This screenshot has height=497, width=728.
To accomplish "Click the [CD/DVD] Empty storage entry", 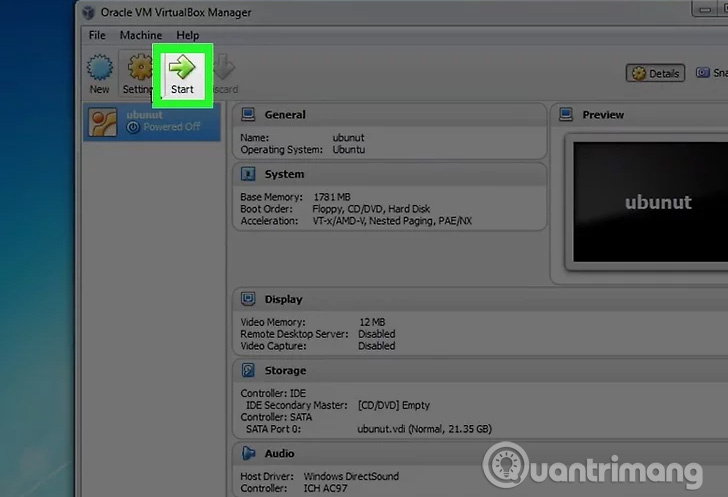I will coord(394,405).
